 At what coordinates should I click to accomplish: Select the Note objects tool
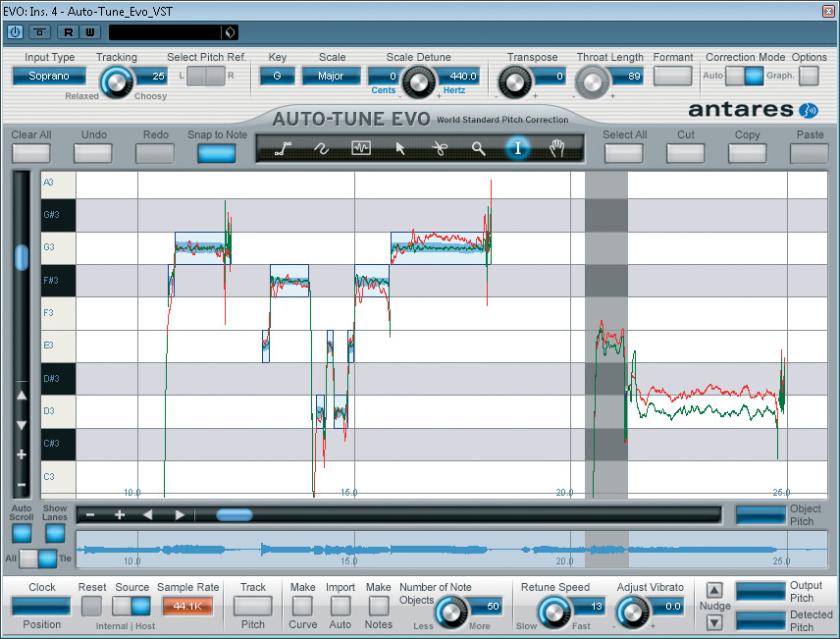361,148
